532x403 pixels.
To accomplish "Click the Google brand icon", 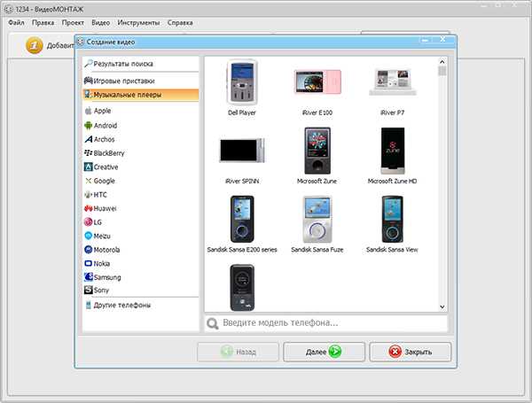I will pos(88,181).
